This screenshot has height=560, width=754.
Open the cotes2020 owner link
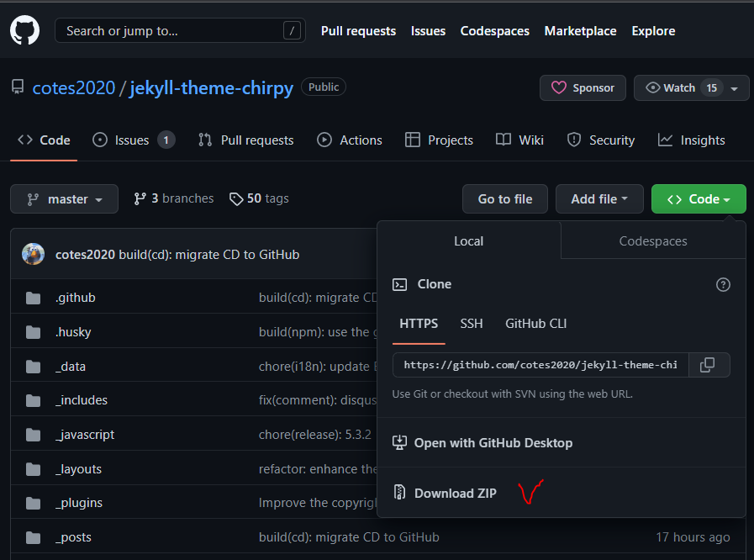pos(74,88)
